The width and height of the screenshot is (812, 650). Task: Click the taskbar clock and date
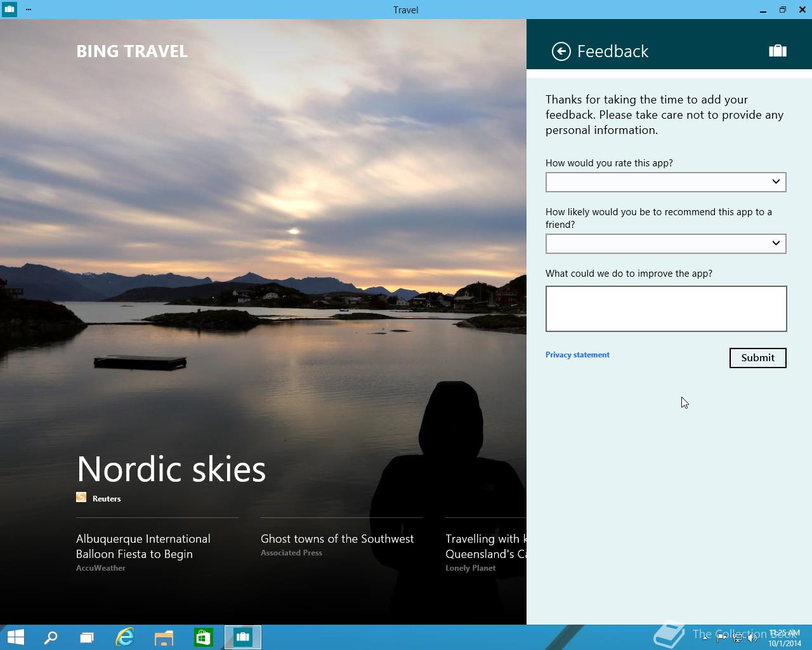tap(785, 638)
